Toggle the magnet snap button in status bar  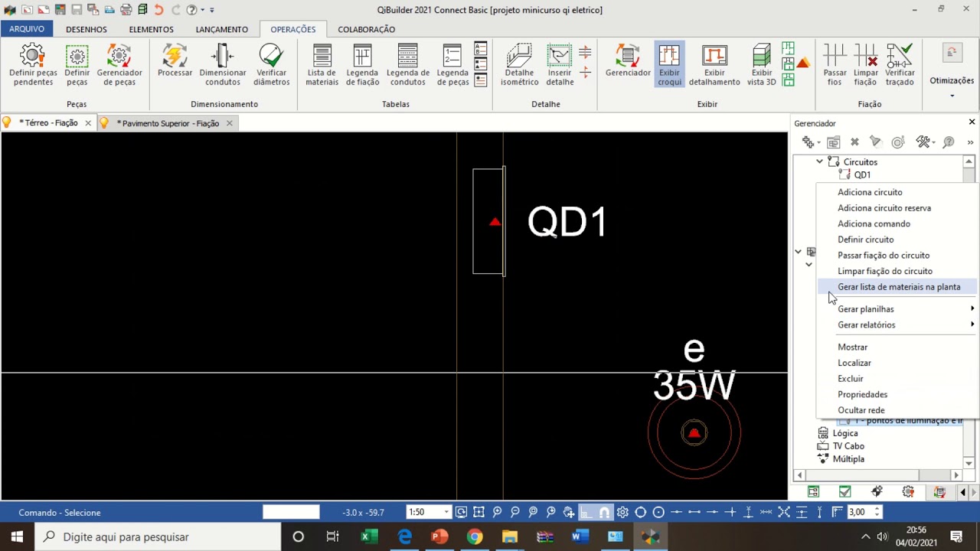click(x=604, y=513)
